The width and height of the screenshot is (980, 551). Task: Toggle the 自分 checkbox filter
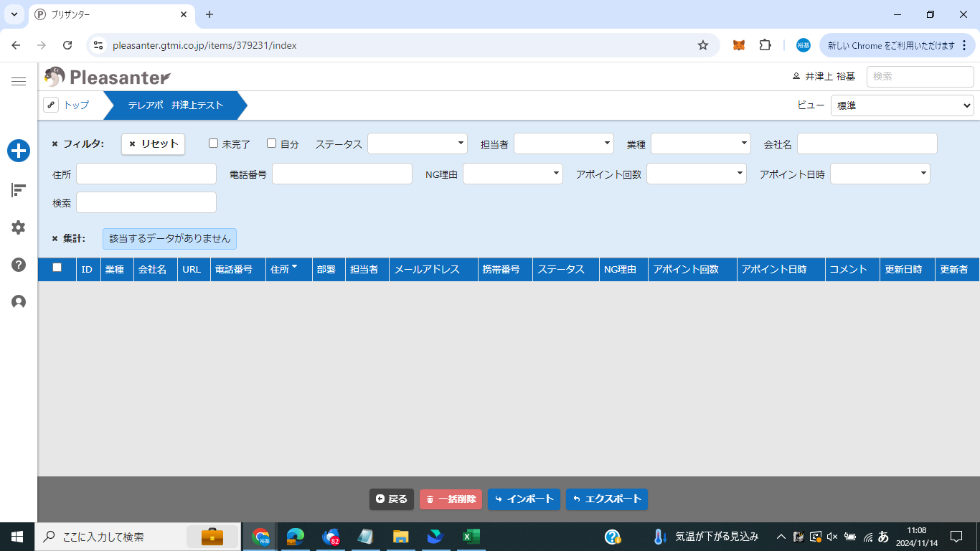pos(271,143)
